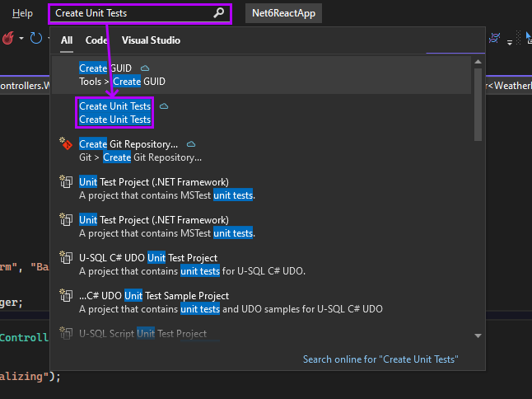Select C# UDO Unit Test Sample Project

(261, 303)
